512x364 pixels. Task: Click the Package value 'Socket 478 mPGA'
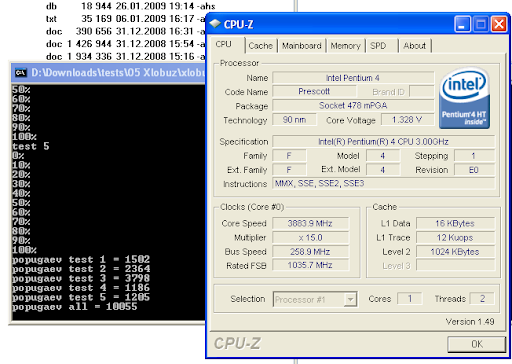(353, 106)
